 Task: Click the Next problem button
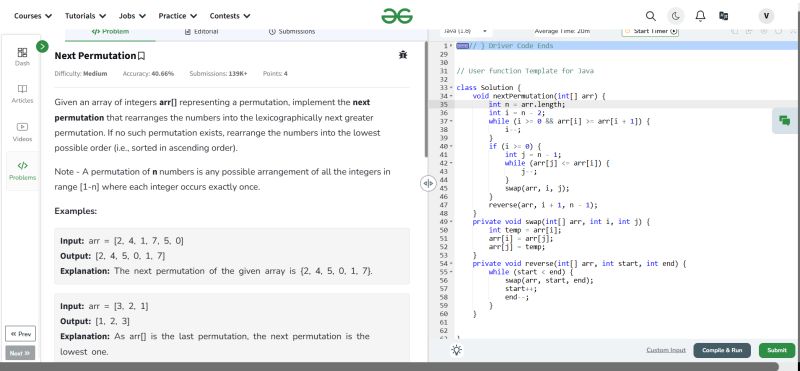[x=20, y=353]
